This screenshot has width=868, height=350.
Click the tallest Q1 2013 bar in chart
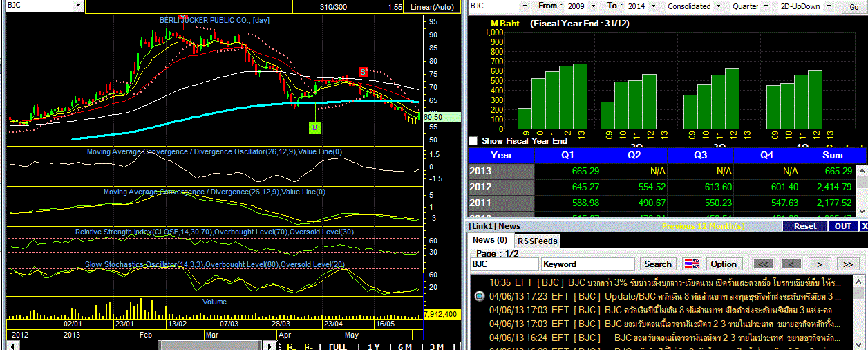tap(580, 97)
